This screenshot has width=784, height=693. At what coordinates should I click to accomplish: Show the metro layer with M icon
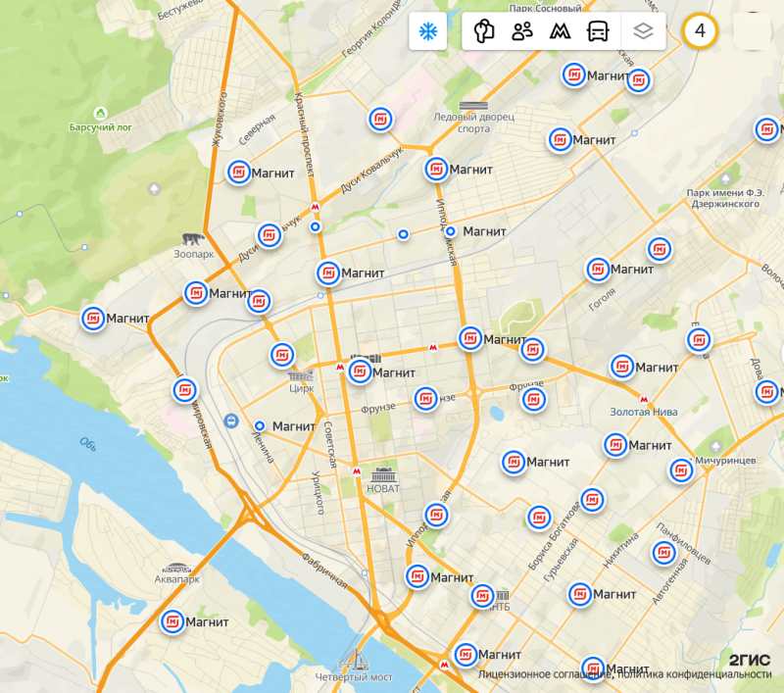click(x=560, y=31)
